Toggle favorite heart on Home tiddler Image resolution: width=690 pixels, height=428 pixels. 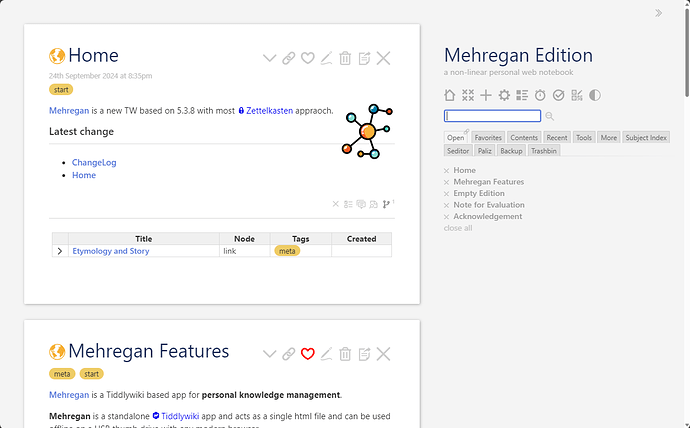(308, 58)
